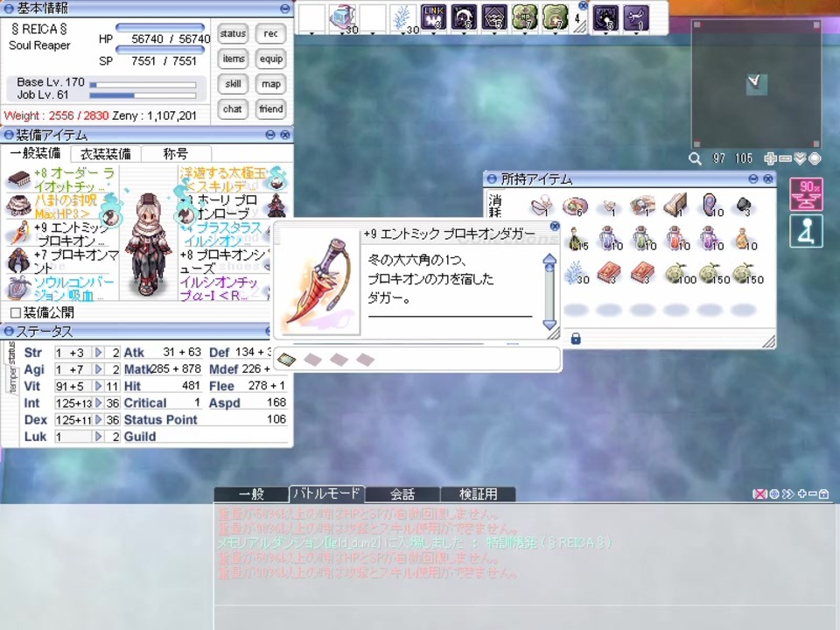
Task: Select the food plate item with count 6
Action: (575, 206)
